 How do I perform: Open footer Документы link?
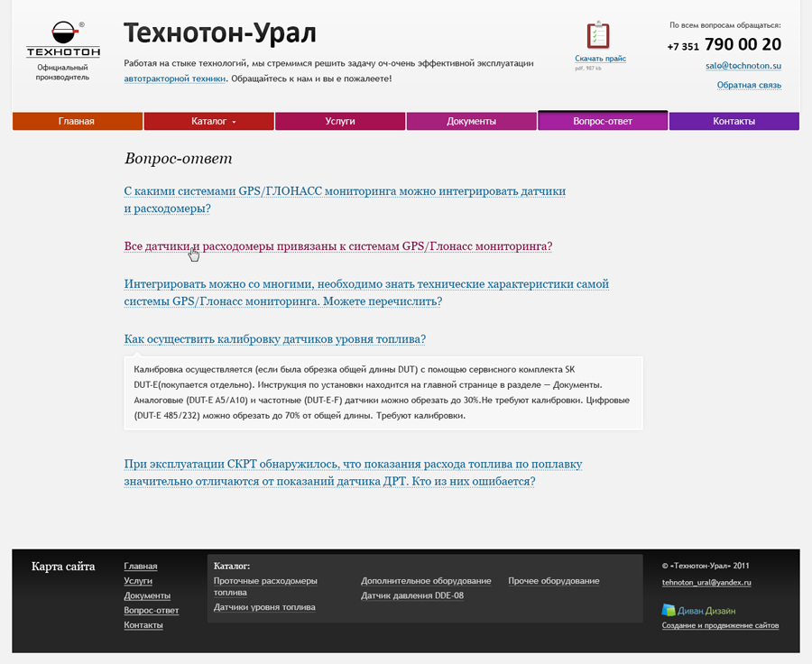coord(147,595)
